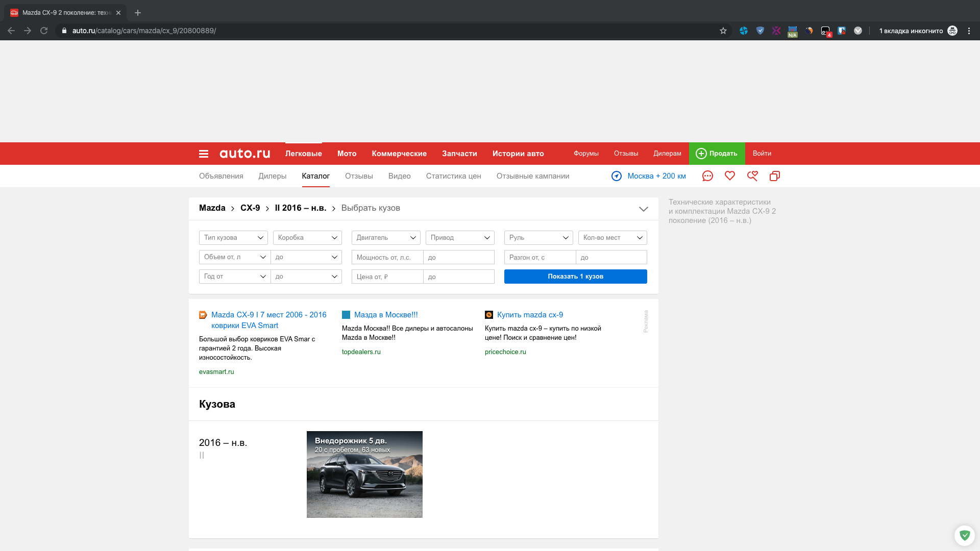
Task: Click the Показать 1 кузов button
Action: (x=575, y=276)
